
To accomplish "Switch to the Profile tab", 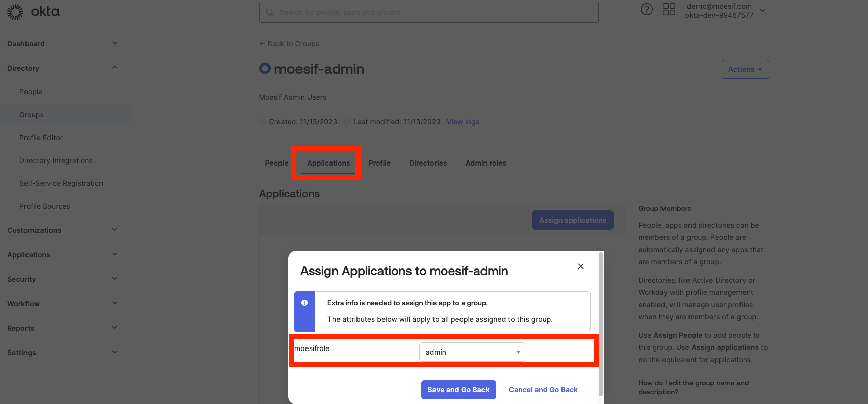I will point(379,163).
